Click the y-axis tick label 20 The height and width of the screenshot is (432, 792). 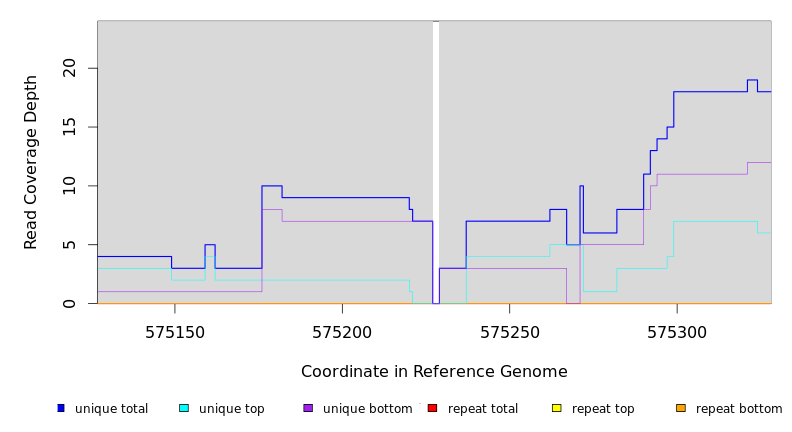pos(69,68)
